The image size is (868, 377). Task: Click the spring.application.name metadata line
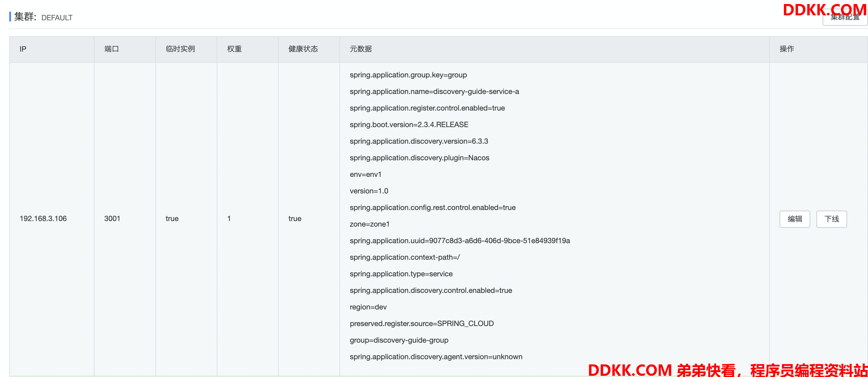tap(434, 91)
